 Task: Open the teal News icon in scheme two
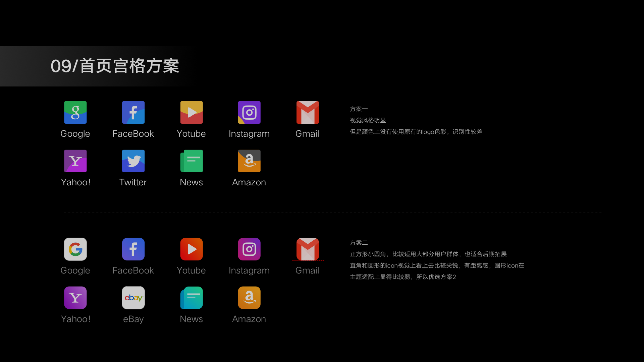(x=192, y=298)
